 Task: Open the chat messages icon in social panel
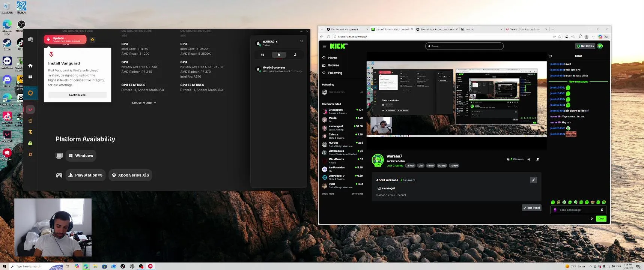[x=279, y=55]
